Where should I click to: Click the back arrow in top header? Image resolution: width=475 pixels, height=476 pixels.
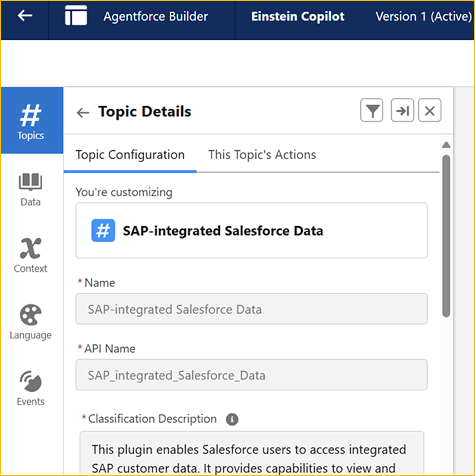point(24,16)
